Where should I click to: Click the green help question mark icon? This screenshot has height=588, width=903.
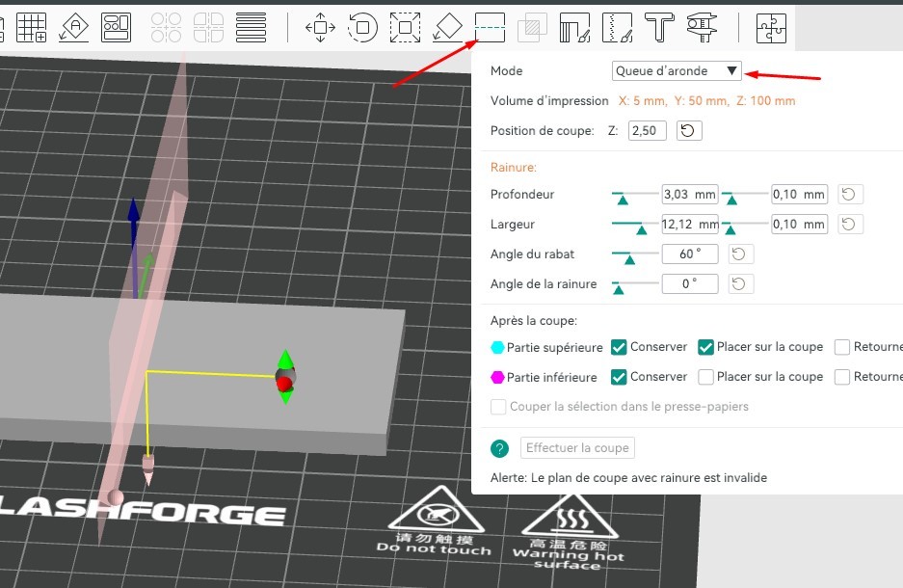[499, 448]
